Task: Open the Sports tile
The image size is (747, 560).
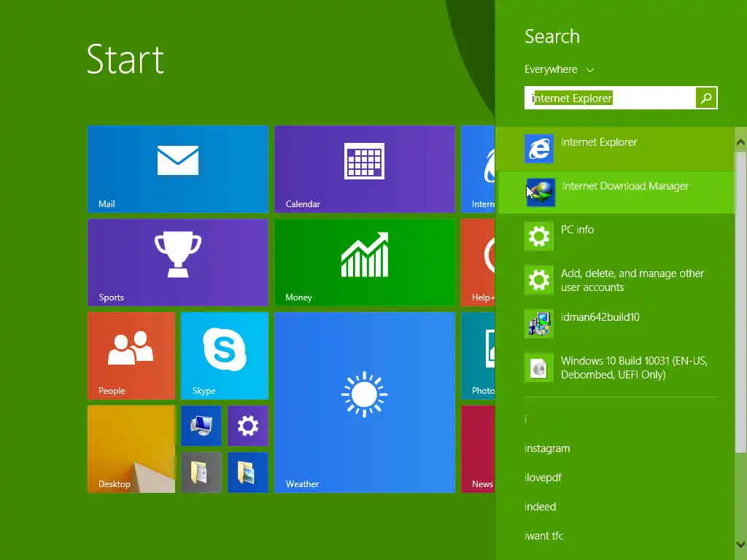Action: (x=178, y=262)
